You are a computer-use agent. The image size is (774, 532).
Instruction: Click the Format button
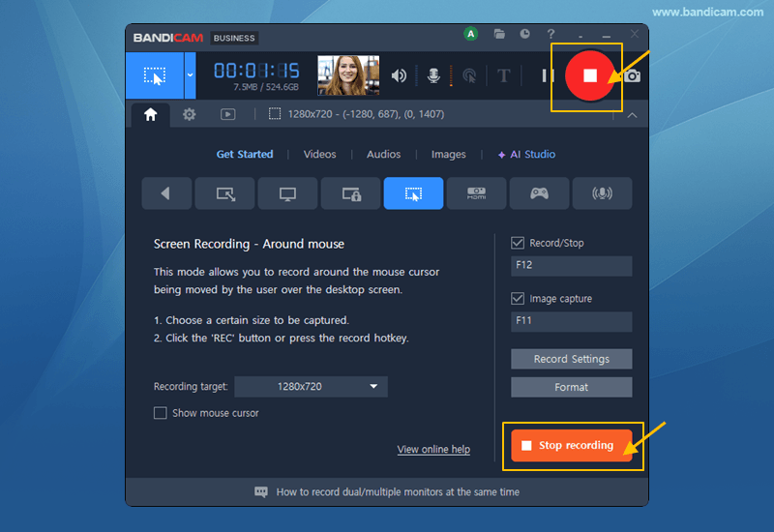(x=571, y=387)
